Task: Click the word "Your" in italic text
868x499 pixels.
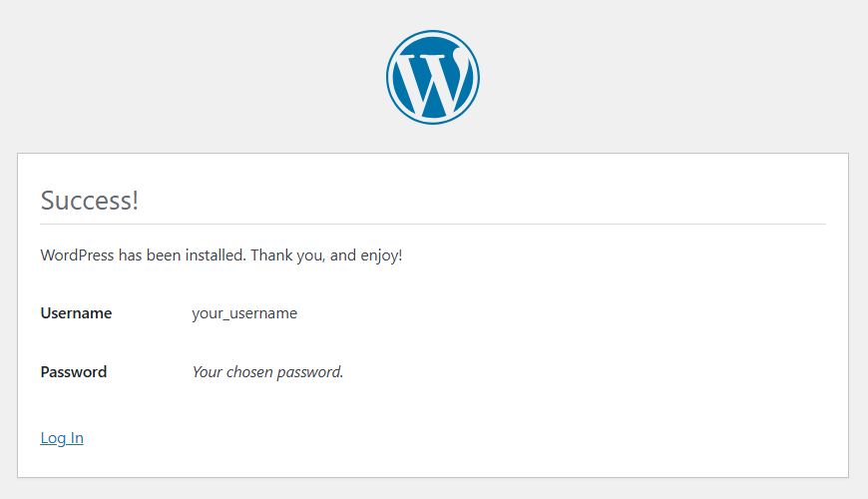Action: 207,372
